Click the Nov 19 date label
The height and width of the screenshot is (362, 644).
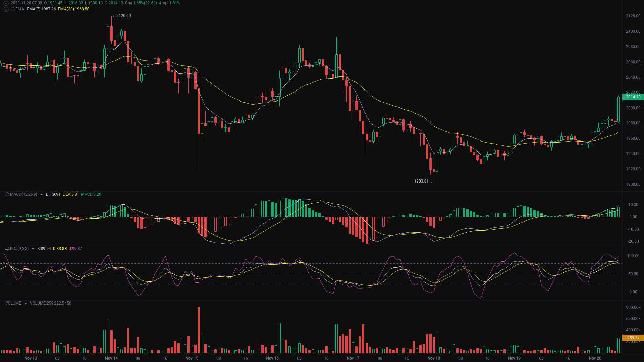point(514,358)
